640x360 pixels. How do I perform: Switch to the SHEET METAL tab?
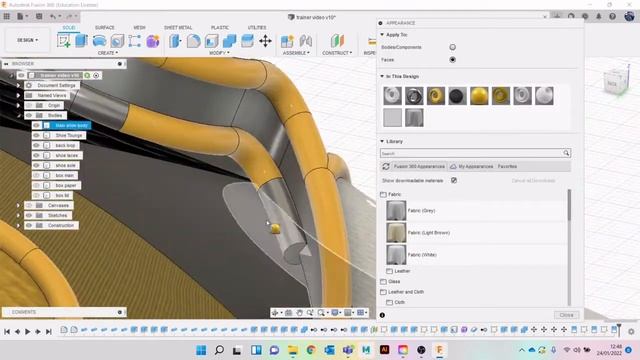pos(178,27)
